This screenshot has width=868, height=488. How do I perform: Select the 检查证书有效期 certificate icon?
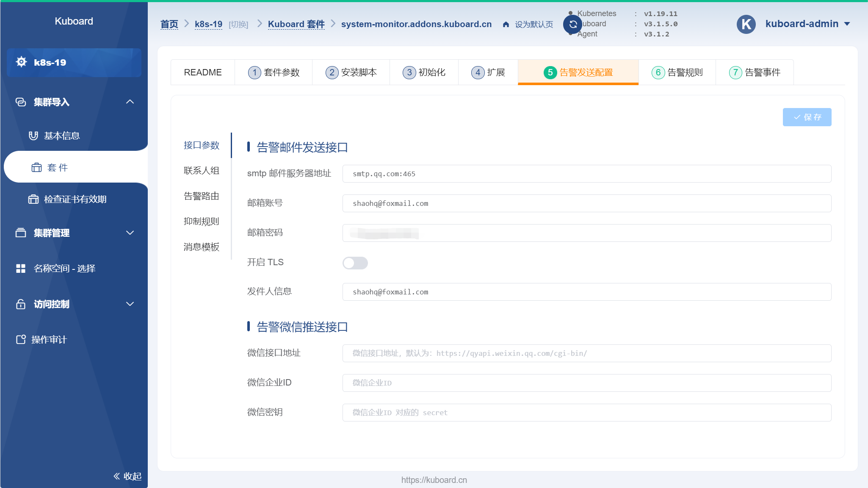point(33,199)
